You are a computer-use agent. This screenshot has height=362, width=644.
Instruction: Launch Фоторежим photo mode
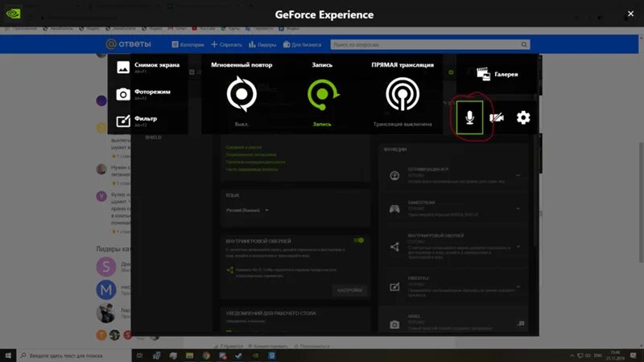(x=144, y=94)
